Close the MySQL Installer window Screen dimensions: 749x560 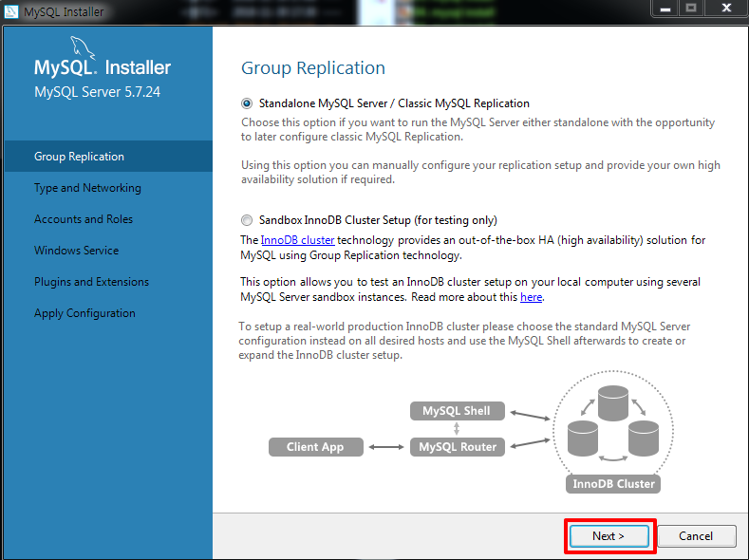tap(726, 9)
